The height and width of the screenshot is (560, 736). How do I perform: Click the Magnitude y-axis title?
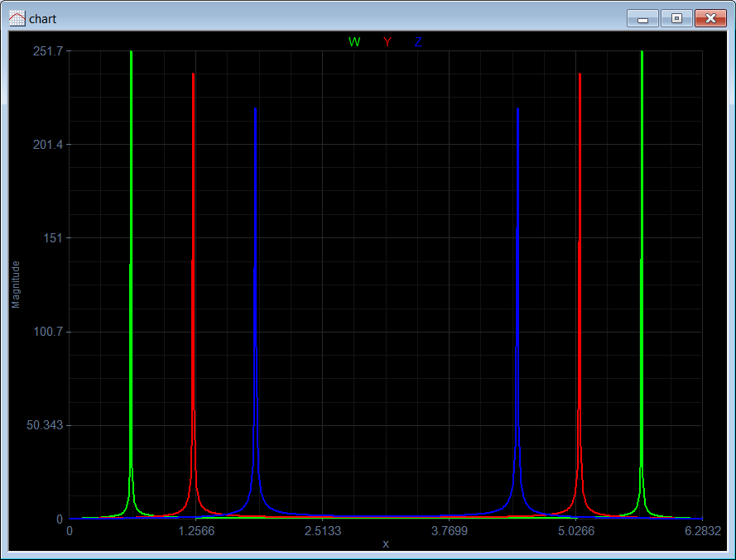pyautogui.click(x=16, y=285)
